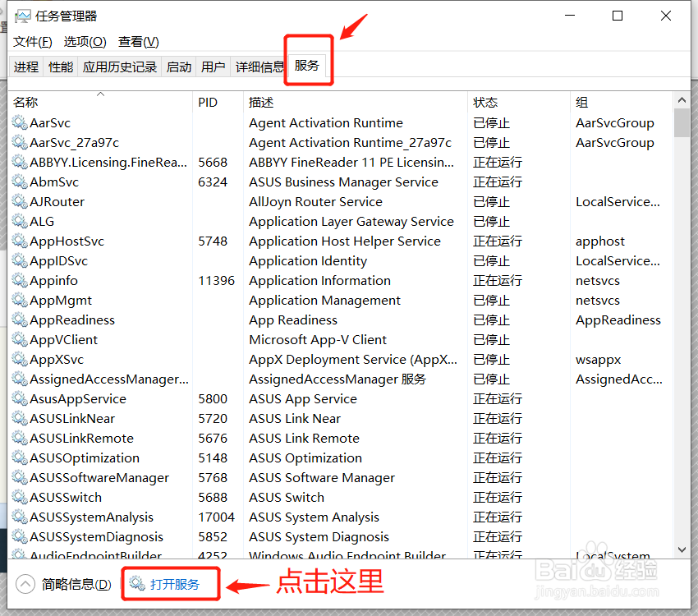Open the 选项 menu

(83, 41)
